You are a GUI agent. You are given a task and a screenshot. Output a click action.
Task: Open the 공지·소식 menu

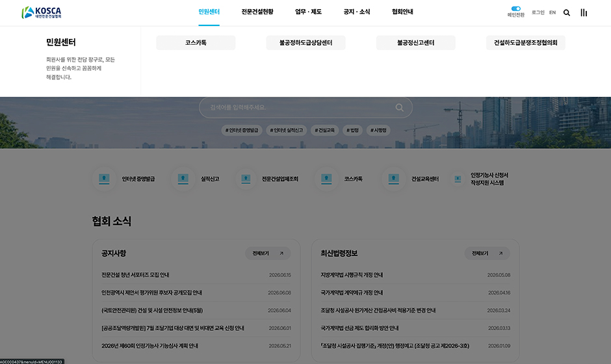[357, 12]
